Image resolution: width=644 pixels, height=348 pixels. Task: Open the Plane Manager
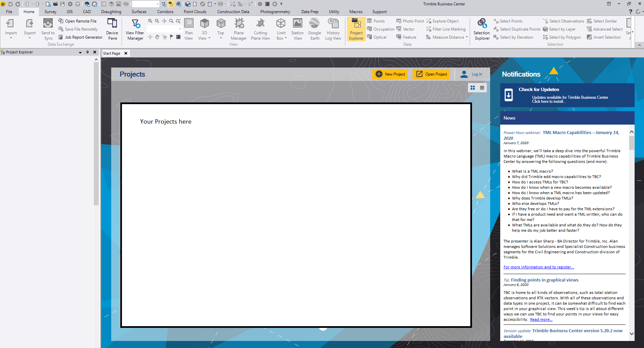[239, 29]
